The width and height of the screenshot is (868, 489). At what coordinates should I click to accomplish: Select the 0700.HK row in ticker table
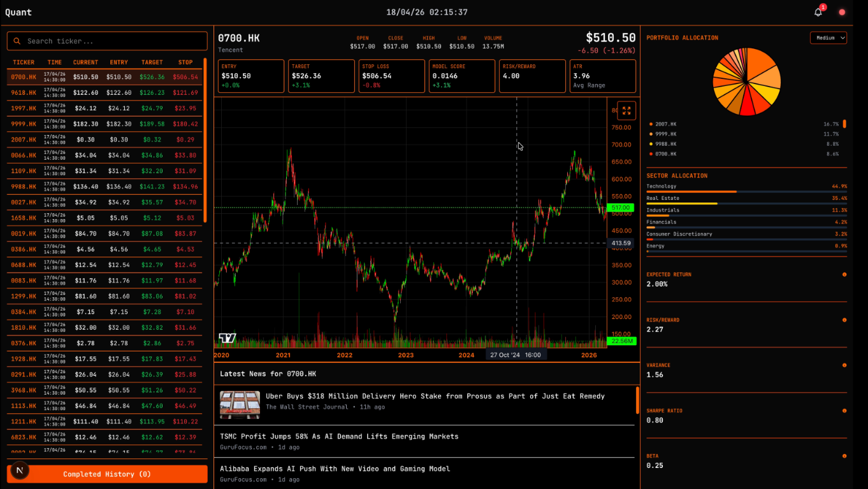[105, 77]
